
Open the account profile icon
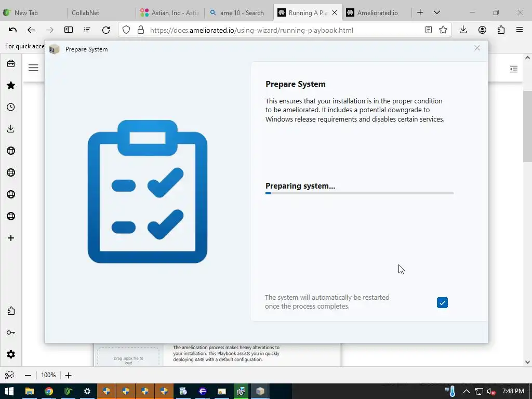(482, 30)
